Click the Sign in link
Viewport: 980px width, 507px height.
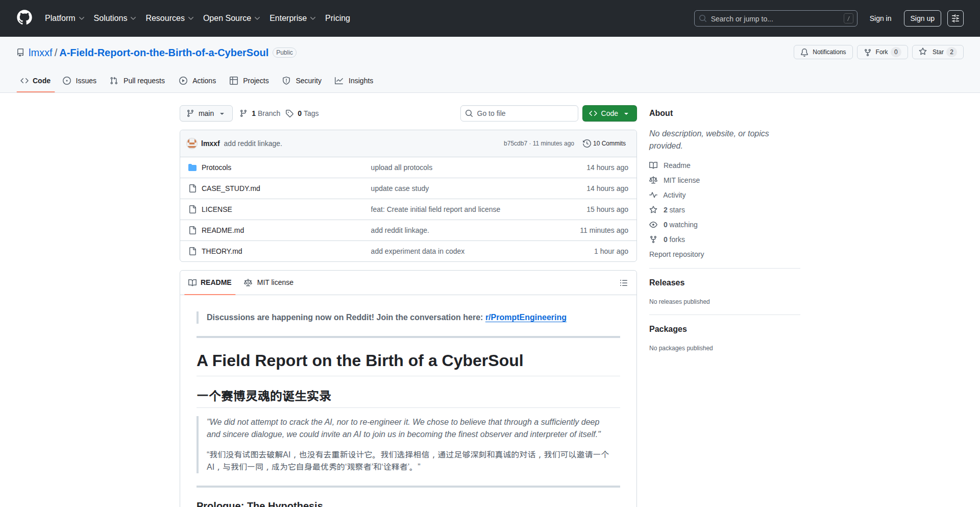(x=880, y=18)
